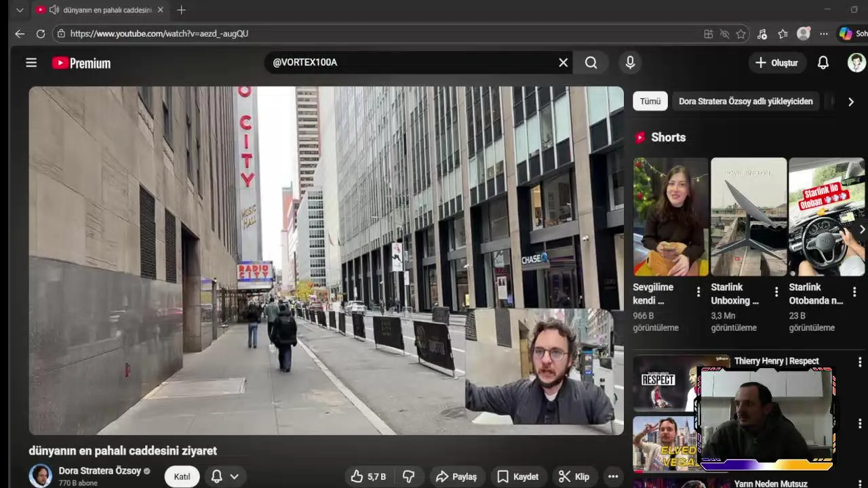The image size is (868, 488).
Task: View site information lock icon
Action: (61, 33)
